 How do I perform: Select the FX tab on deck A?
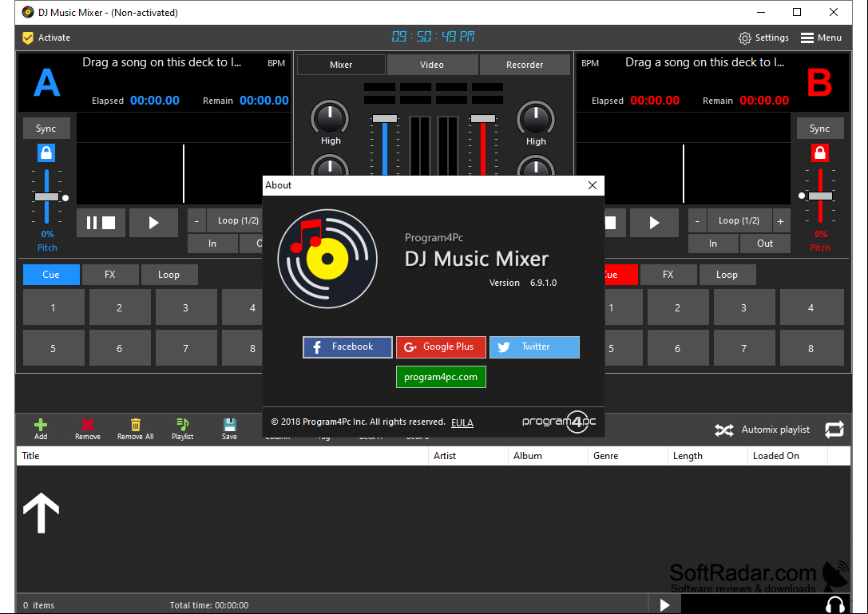click(x=110, y=275)
